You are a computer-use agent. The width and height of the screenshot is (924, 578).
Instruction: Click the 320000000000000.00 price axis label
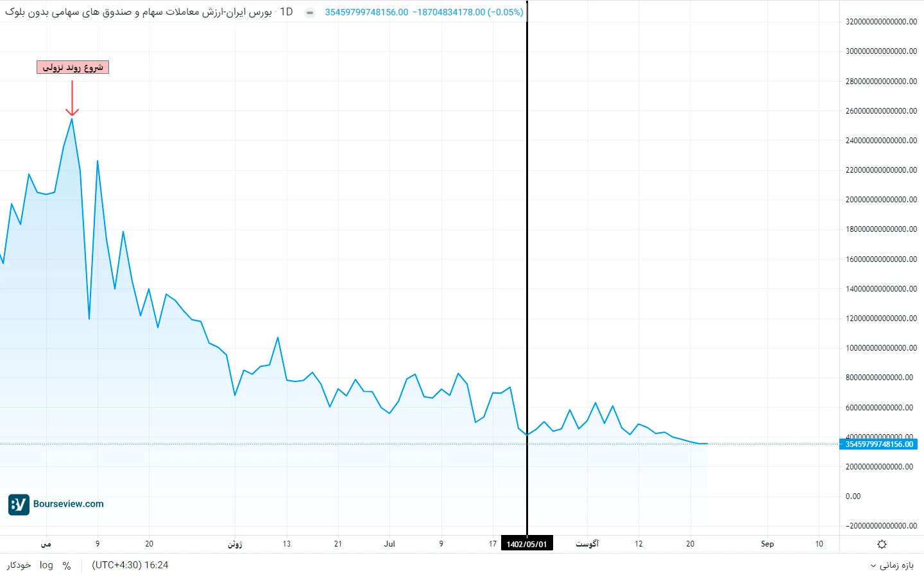click(882, 22)
